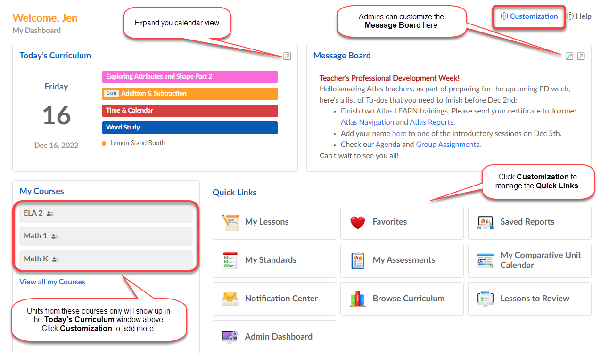The height and width of the screenshot is (364, 609).
Task: Open Admin Dashboard quick link label
Action: click(x=279, y=337)
